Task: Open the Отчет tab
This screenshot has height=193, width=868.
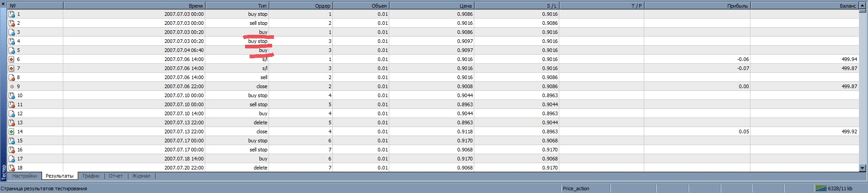Action: pyautogui.click(x=116, y=176)
